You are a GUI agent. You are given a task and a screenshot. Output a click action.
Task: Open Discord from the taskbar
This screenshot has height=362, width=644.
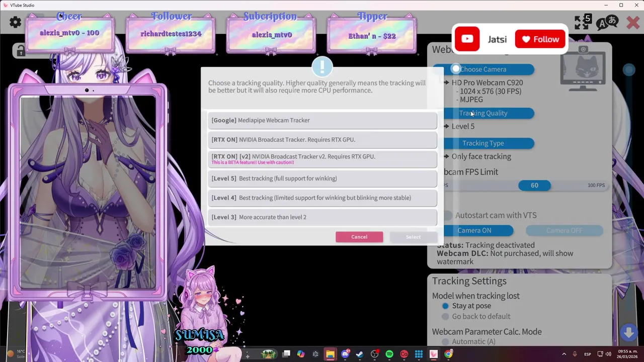[x=345, y=354]
